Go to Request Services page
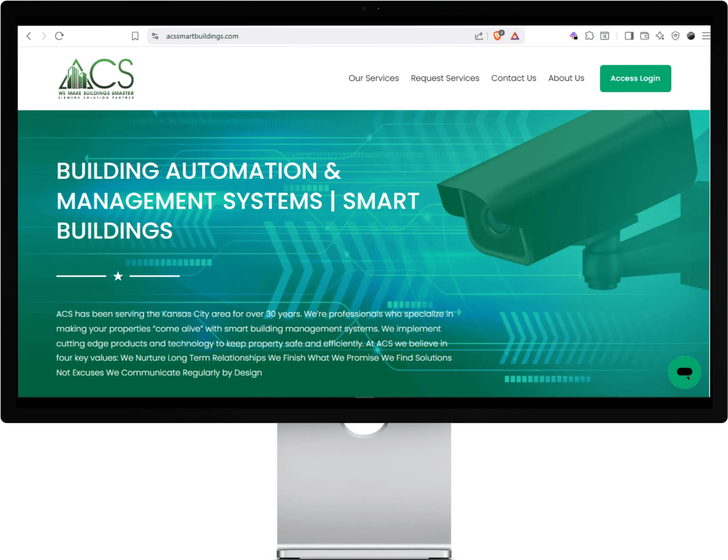The height and width of the screenshot is (560, 728). 445,78
